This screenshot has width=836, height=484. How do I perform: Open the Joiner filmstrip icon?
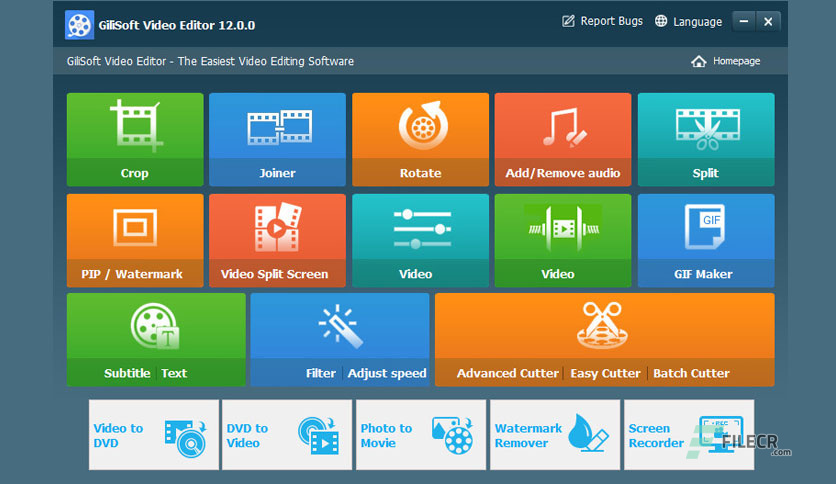point(279,127)
